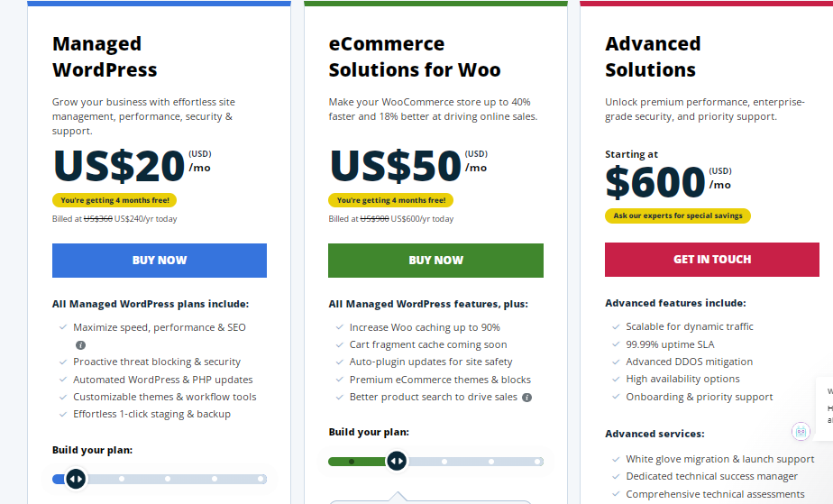The width and height of the screenshot is (833, 504).
Task: Open the chat widget bot icon
Action: (801, 431)
